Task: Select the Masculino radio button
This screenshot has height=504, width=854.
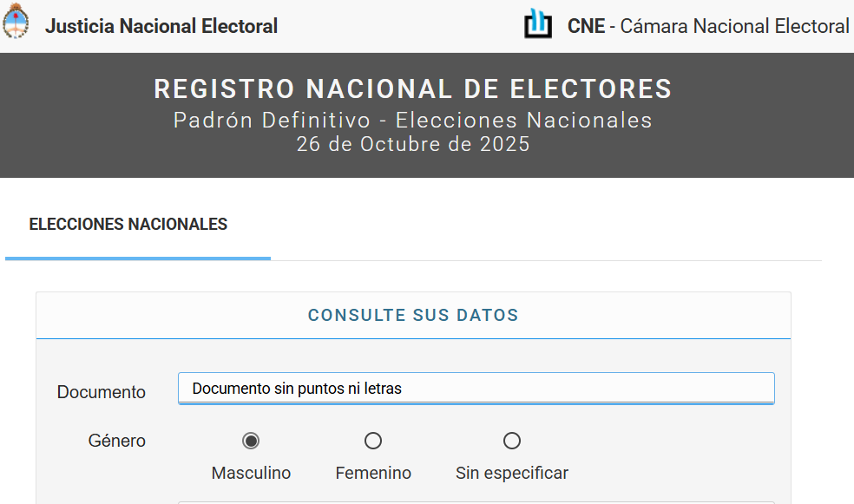Action: [x=251, y=441]
